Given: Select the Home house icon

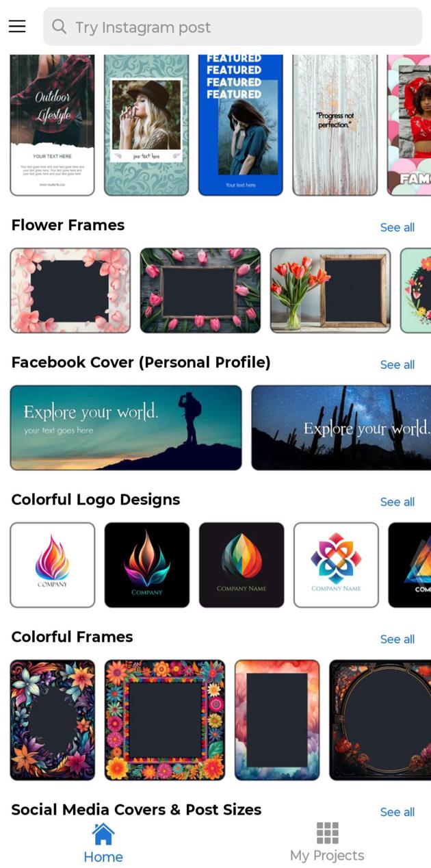Looking at the screenshot, I should pyautogui.click(x=103, y=834).
